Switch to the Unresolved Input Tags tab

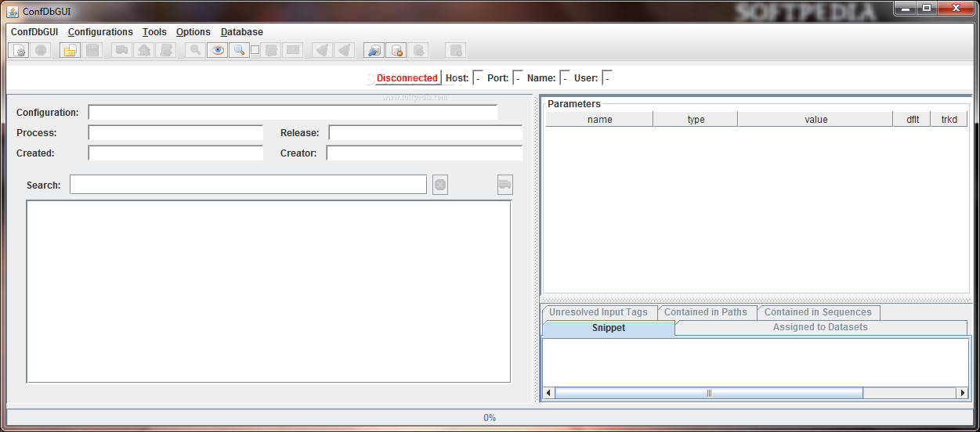[598, 312]
